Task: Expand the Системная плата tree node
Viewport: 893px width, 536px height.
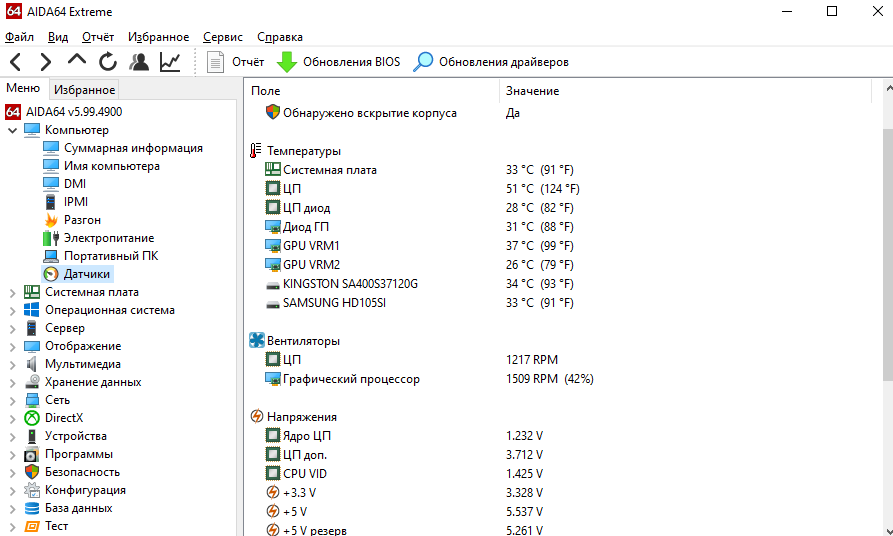Action: coord(12,292)
